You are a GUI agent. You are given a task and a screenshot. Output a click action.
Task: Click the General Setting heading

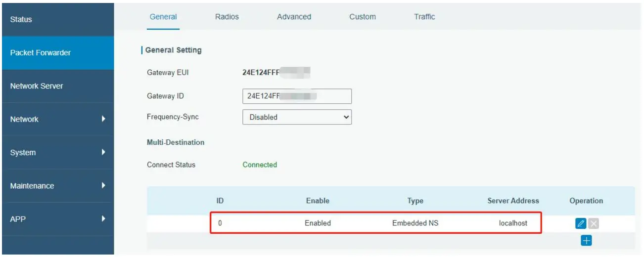pyautogui.click(x=173, y=50)
